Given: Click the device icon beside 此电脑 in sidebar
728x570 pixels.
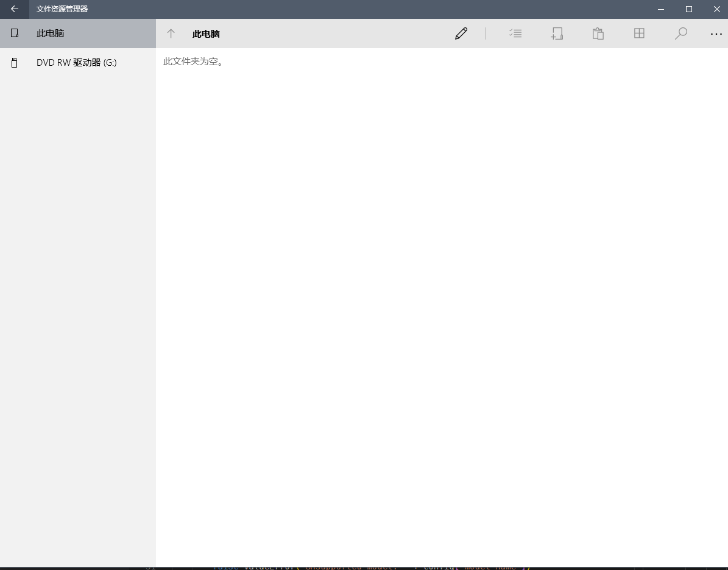Looking at the screenshot, I should [x=15, y=33].
